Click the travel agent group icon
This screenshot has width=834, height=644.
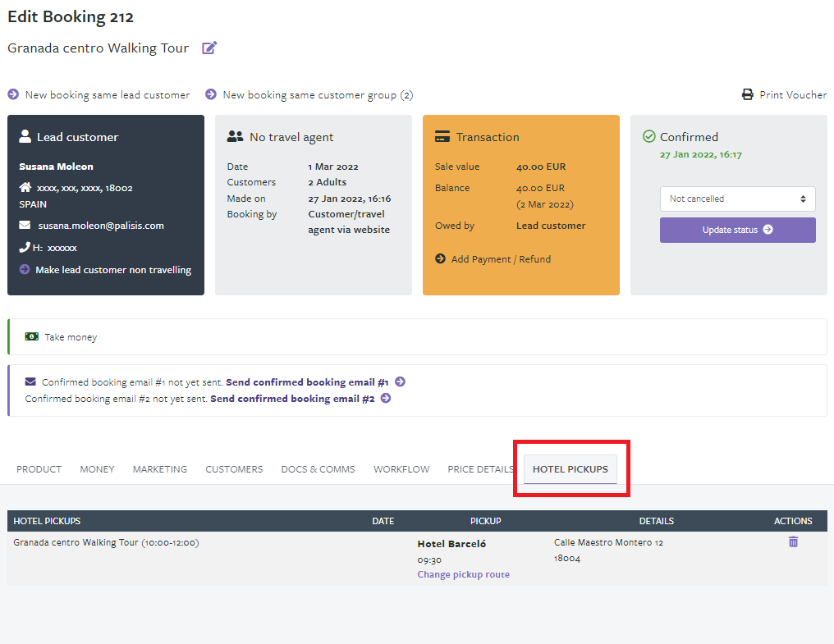pyautogui.click(x=235, y=137)
